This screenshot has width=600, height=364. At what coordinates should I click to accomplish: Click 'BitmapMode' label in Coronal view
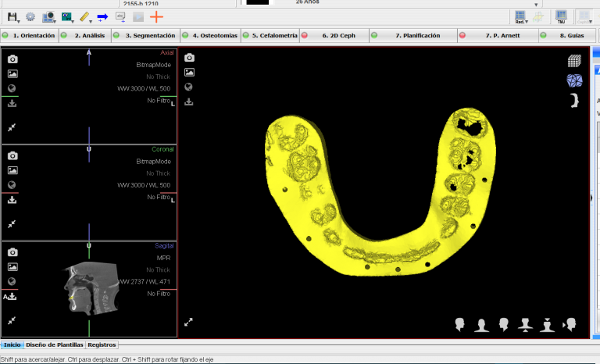click(x=153, y=162)
